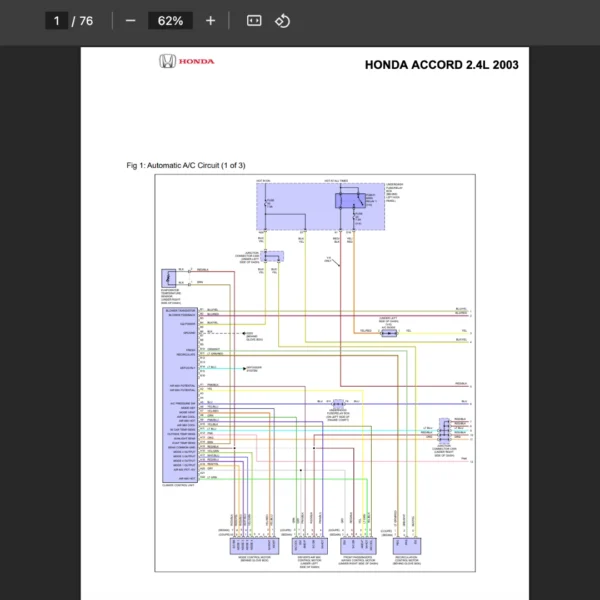Click the Honda logo on the page
The height and width of the screenshot is (600, 600).
tap(187, 61)
